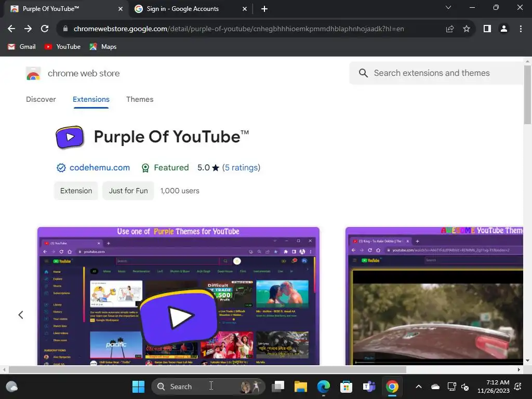Viewport: 532px width, 399px height.
Task: Click the chrome web store title text
Action: click(x=84, y=73)
